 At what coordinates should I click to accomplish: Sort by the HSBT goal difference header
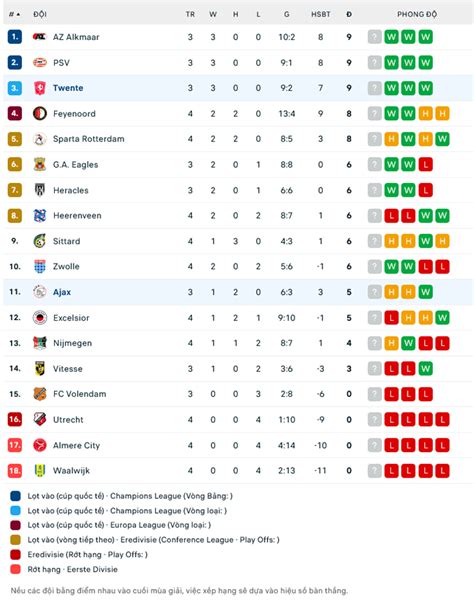pyautogui.click(x=320, y=14)
